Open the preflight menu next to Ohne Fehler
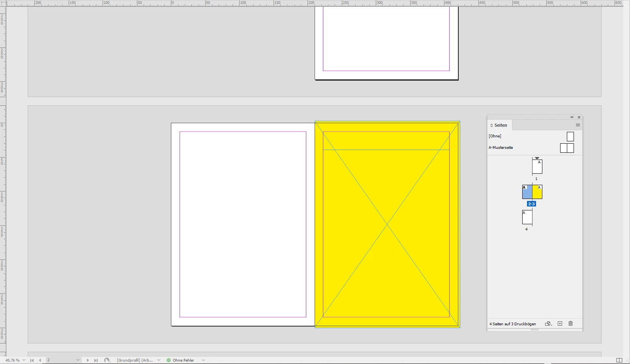 (203, 360)
